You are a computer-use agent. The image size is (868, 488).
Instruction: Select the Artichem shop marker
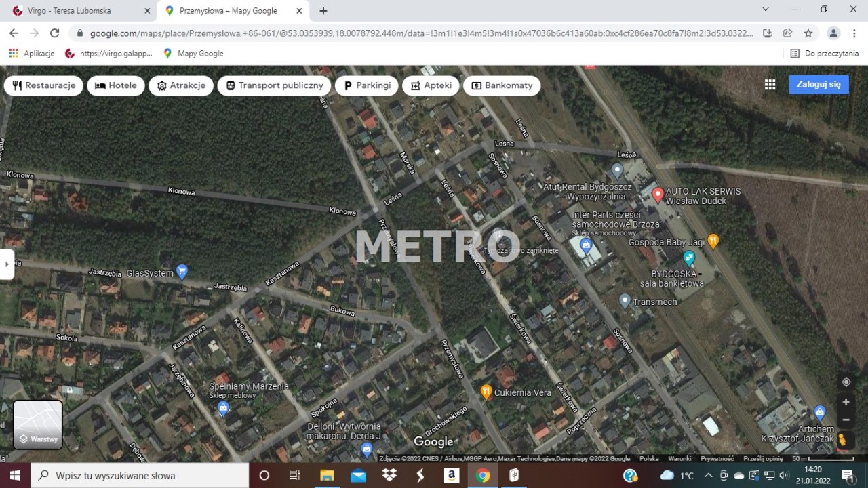coord(820,411)
